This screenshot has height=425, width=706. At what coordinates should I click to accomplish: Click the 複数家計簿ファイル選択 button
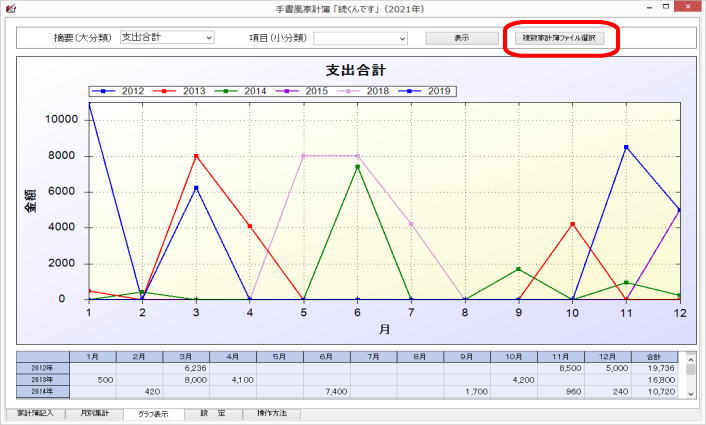tap(560, 38)
